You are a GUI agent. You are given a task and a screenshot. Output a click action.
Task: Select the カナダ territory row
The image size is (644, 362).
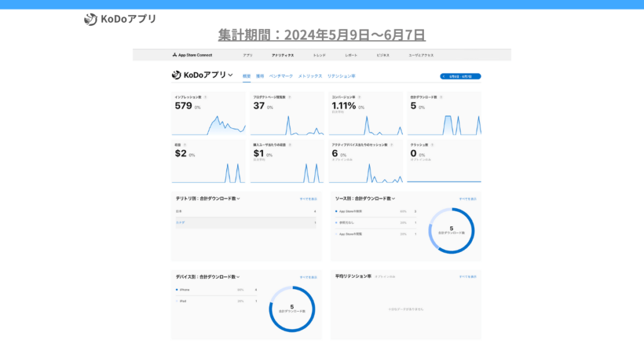(x=245, y=222)
